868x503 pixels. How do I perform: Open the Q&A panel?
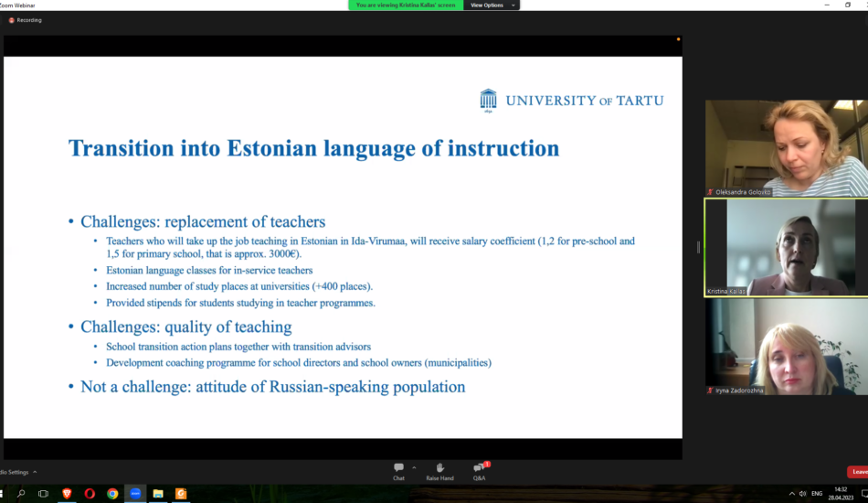(479, 470)
